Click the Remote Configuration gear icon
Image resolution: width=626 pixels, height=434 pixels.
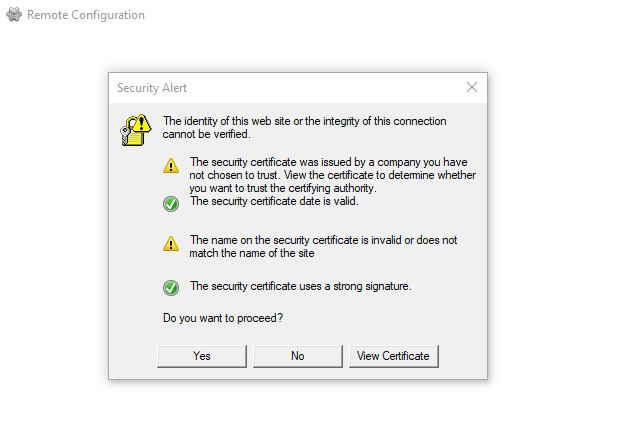[x=13, y=15]
